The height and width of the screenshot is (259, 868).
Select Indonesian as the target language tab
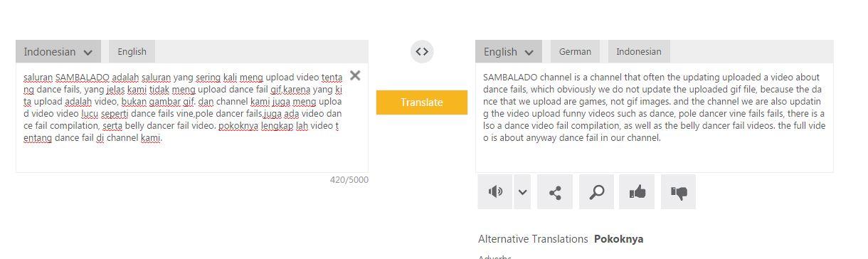pyautogui.click(x=639, y=51)
